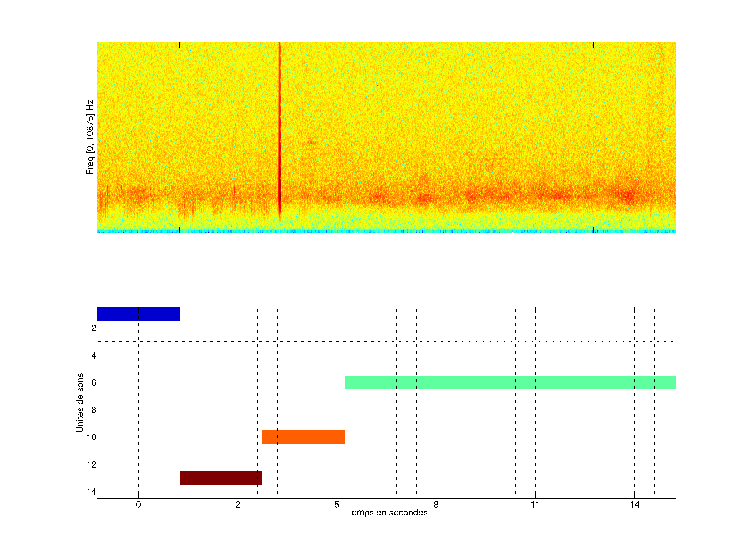
Task: Click x-axis tick label 0
Action: (x=139, y=505)
